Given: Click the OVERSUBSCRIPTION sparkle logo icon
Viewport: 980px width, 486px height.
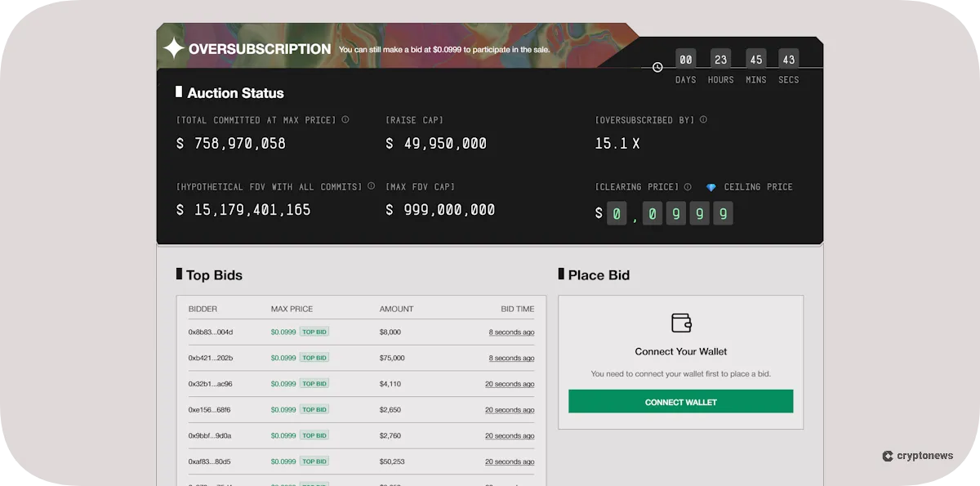Looking at the screenshot, I should tap(174, 49).
